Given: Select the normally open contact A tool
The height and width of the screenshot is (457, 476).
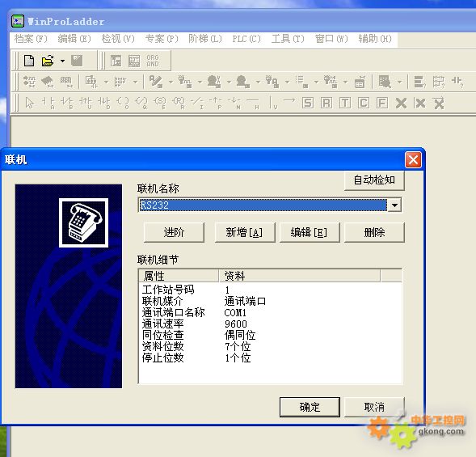Looking at the screenshot, I should (x=48, y=103).
